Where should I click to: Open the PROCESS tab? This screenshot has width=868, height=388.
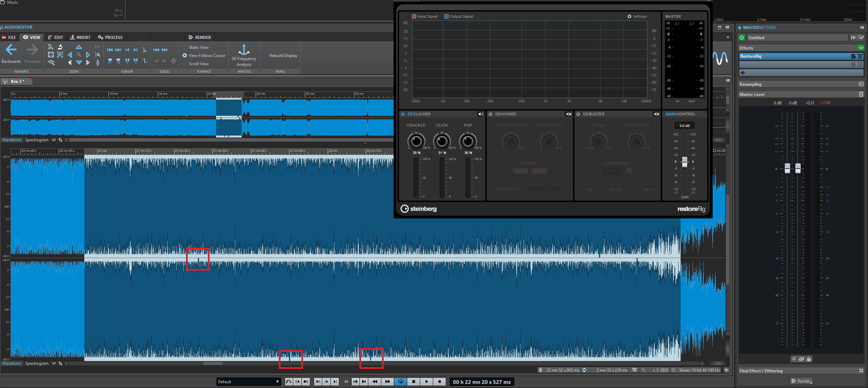(x=110, y=37)
